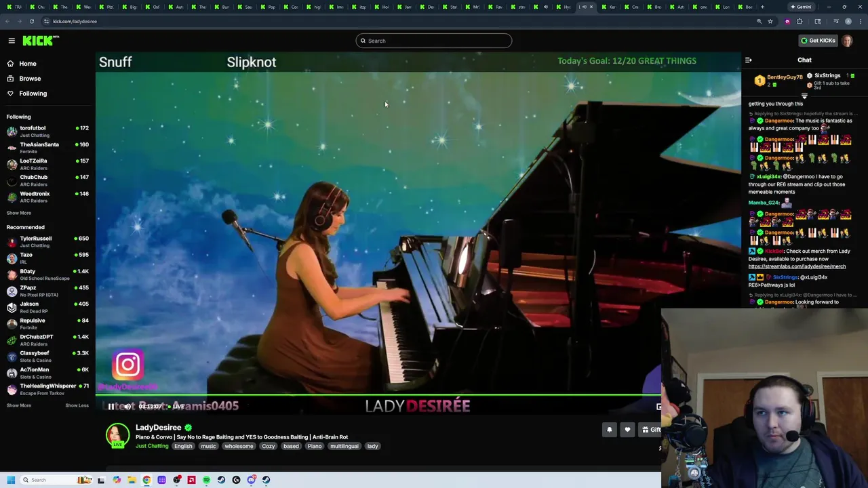868x488 pixels.
Task: Open Tazo recommended channel
Action: (x=47, y=258)
